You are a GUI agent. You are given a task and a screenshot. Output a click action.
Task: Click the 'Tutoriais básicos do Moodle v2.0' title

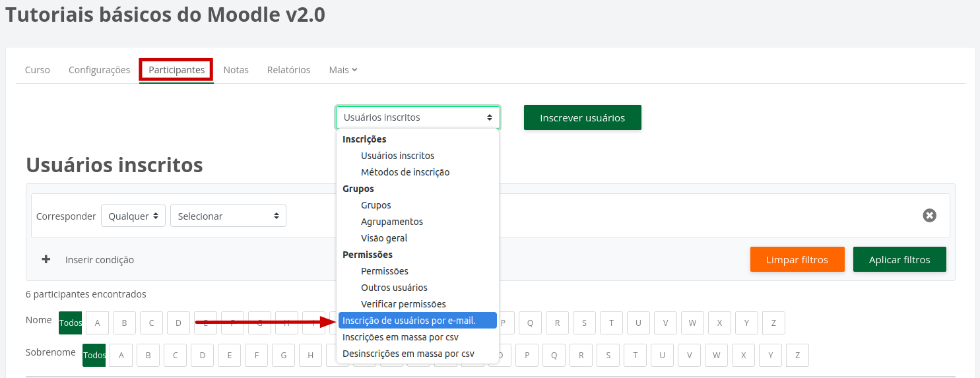tap(166, 15)
